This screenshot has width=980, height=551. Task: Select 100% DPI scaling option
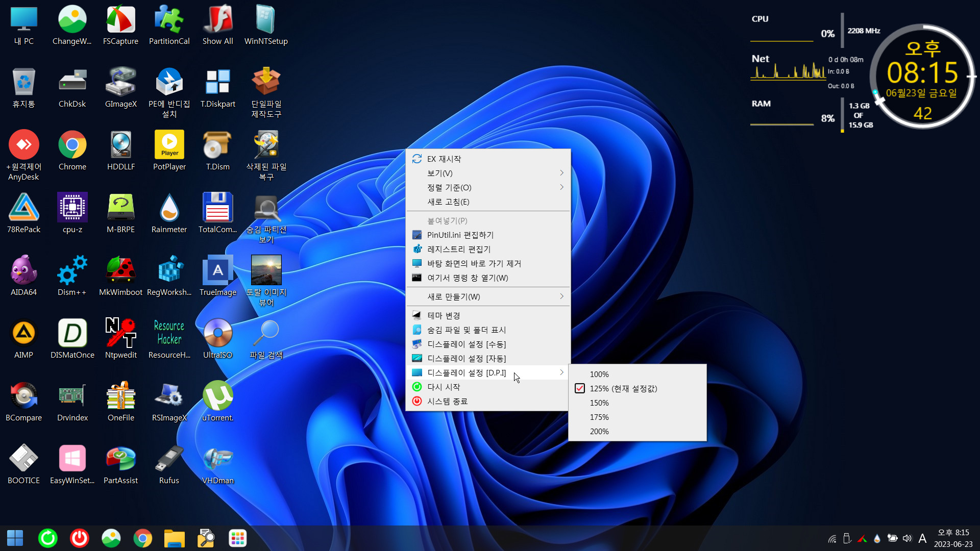click(x=638, y=374)
